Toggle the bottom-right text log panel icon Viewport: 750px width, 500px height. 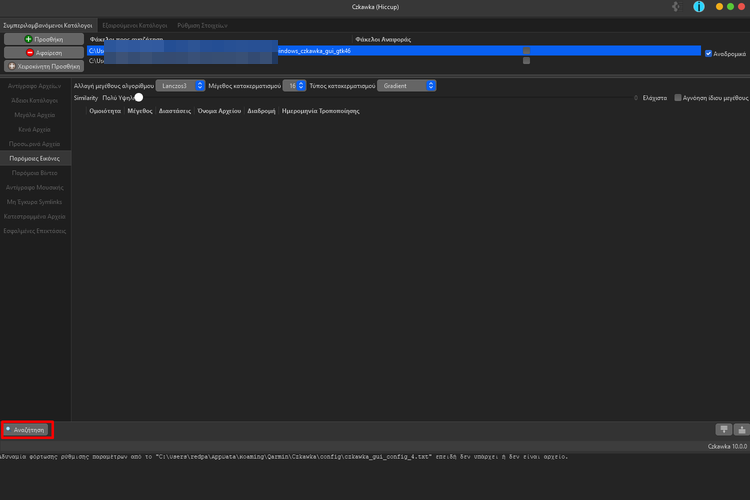(x=740, y=429)
